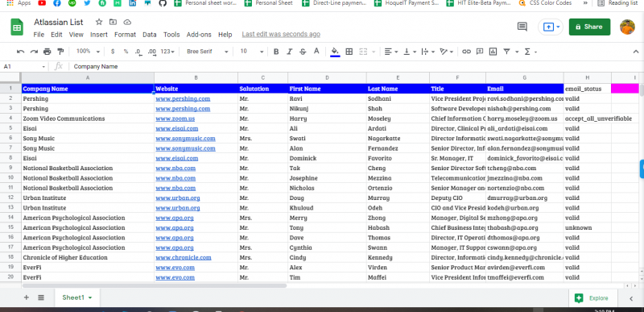Click the Insert chart icon
This screenshot has height=312, width=644.
tap(493, 52)
